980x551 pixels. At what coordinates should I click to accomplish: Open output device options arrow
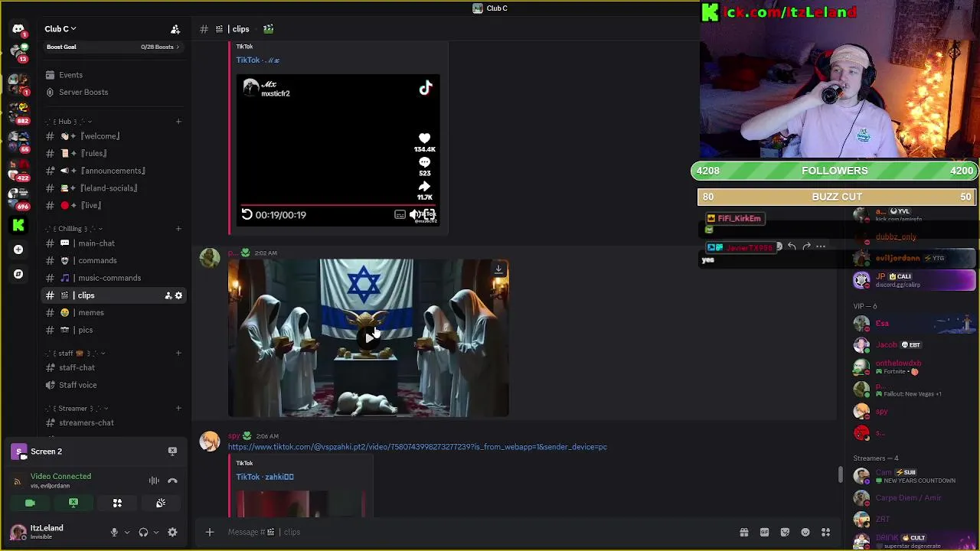[x=155, y=533]
